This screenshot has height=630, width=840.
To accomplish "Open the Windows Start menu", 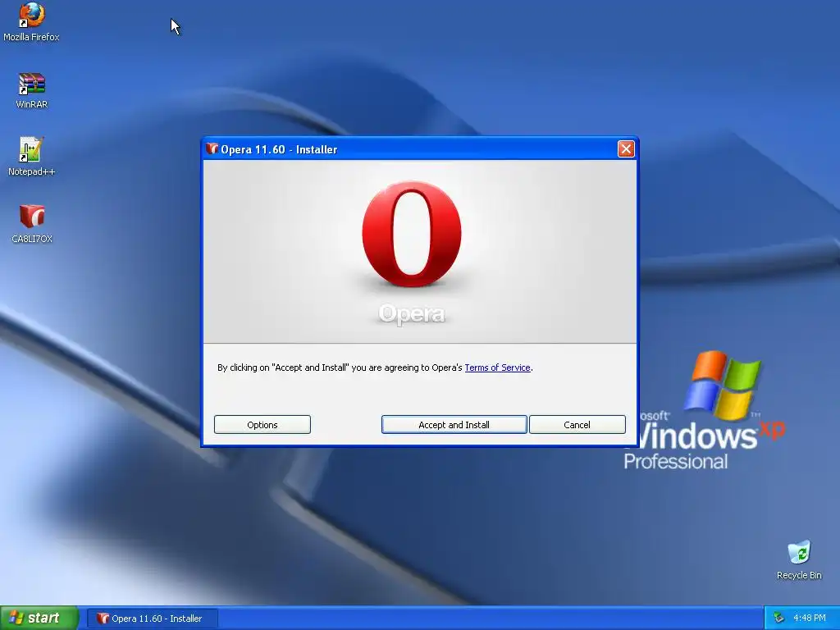I will [39, 619].
